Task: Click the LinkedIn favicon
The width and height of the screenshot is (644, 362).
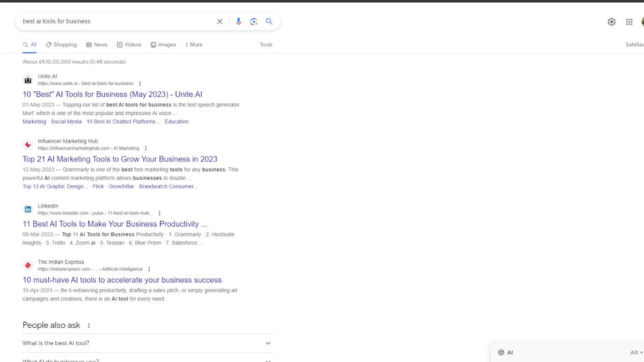Action: pos(28,210)
